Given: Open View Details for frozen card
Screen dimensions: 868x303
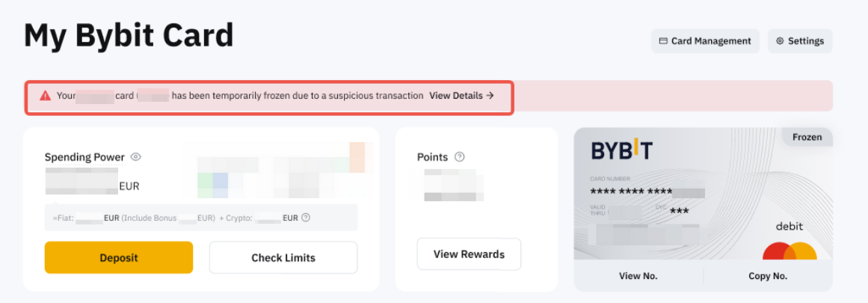Looking at the screenshot, I should [461, 96].
